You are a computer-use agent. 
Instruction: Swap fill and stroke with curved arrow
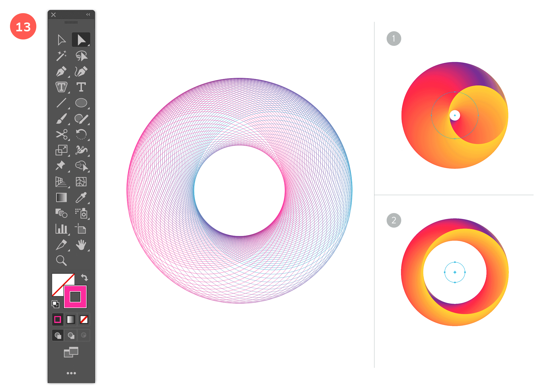click(84, 278)
